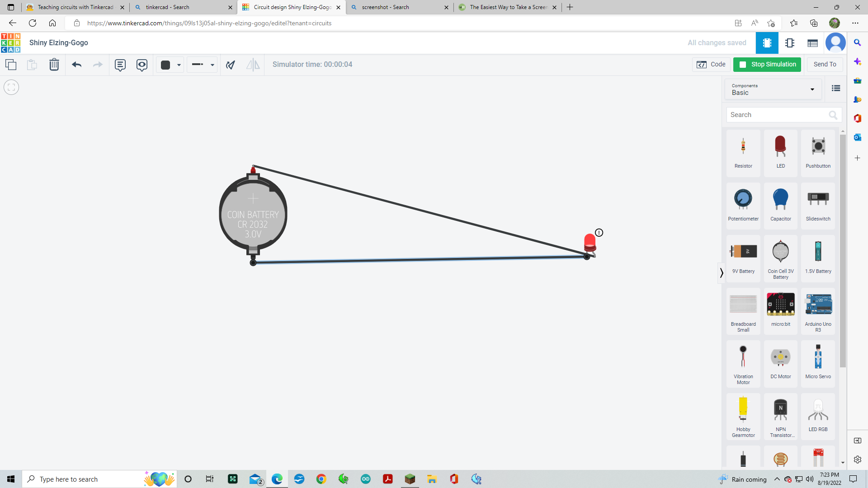Stop the running simulation
Image resolution: width=868 pixels, height=488 pixels.
767,65
